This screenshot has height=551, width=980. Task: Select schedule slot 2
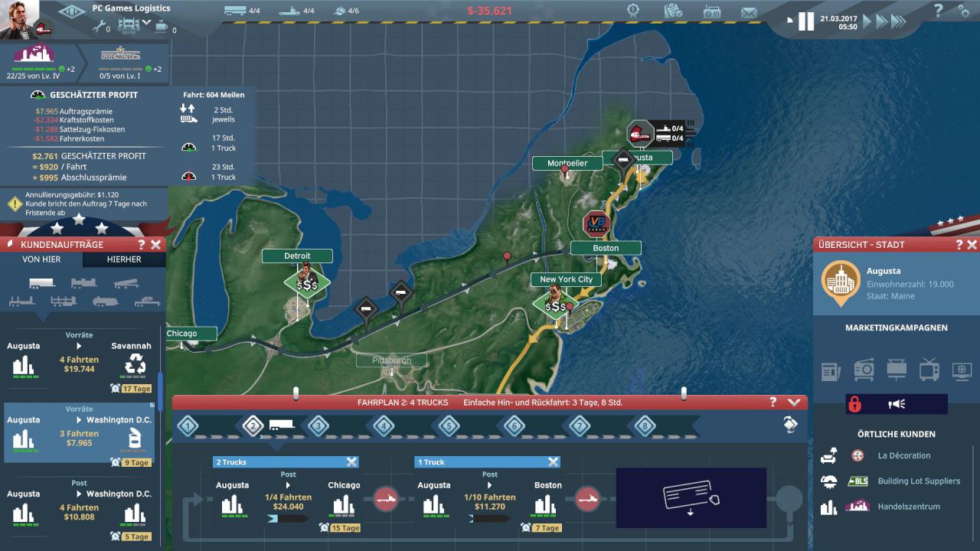[x=253, y=426]
